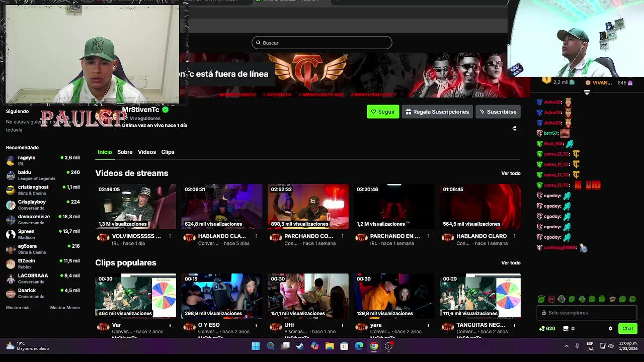Switch to the Sobre tab
644x362 pixels.
pyautogui.click(x=125, y=152)
